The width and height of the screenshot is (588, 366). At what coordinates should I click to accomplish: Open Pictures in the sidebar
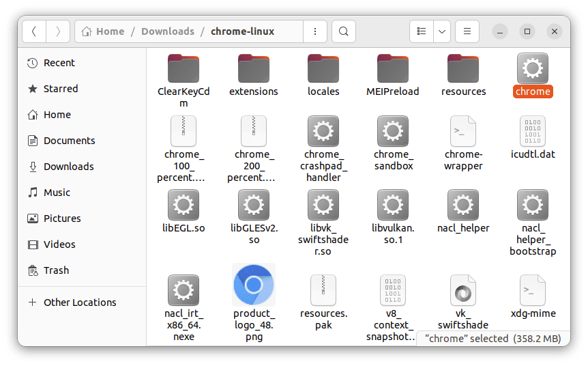[x=82, y=218]
